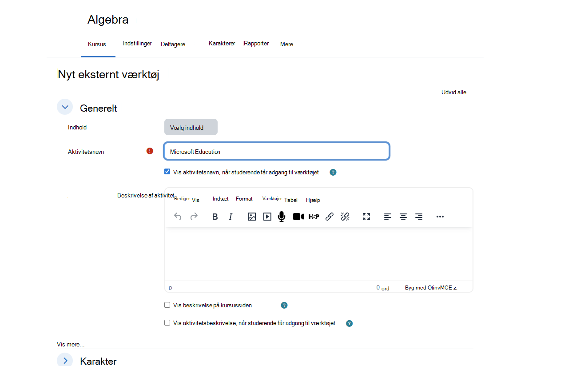Click the Algebra course title
The height and width of the screenshot is (366, 588).
pos(108,20)
